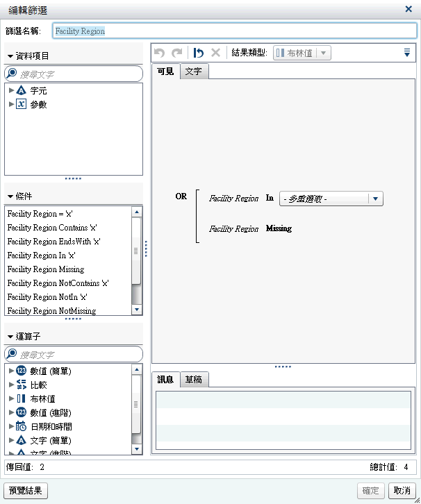The height and width of the screenshot is (504, 421).
Task: Click the 取消 button
Action: click(x=402, y=491)
